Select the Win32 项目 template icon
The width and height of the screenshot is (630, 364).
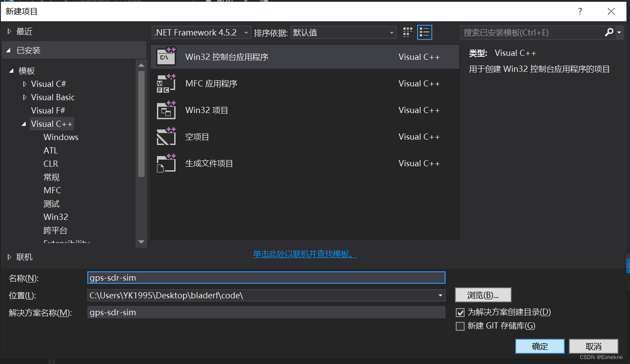(x=166, y=110)
